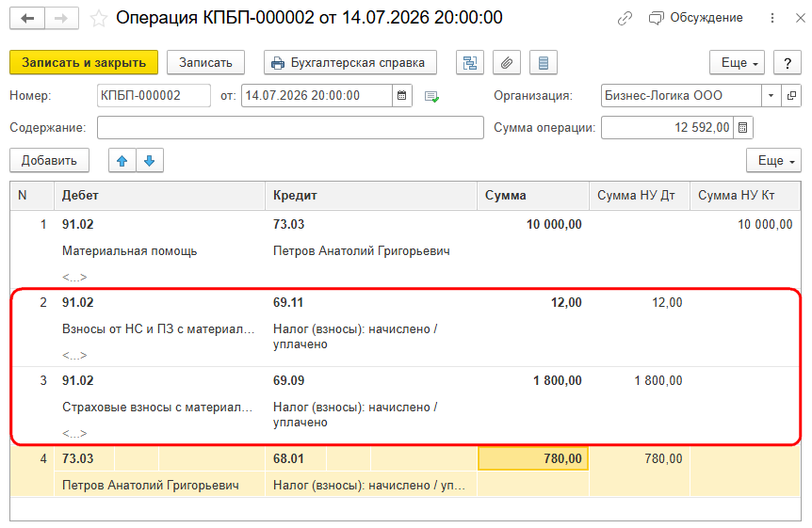Expand the table Еще menu
This screenshot has height=528, width=812.
click(x=773, y=160)
